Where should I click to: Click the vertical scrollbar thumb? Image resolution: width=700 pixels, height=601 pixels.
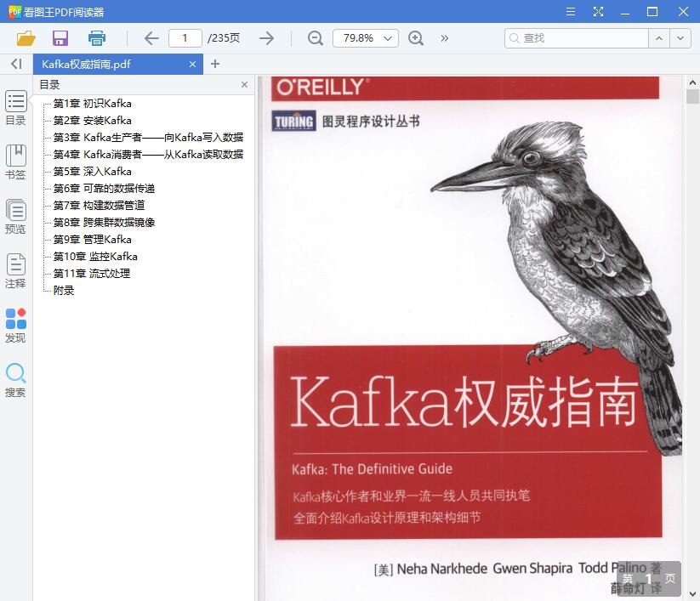[692, 96]
